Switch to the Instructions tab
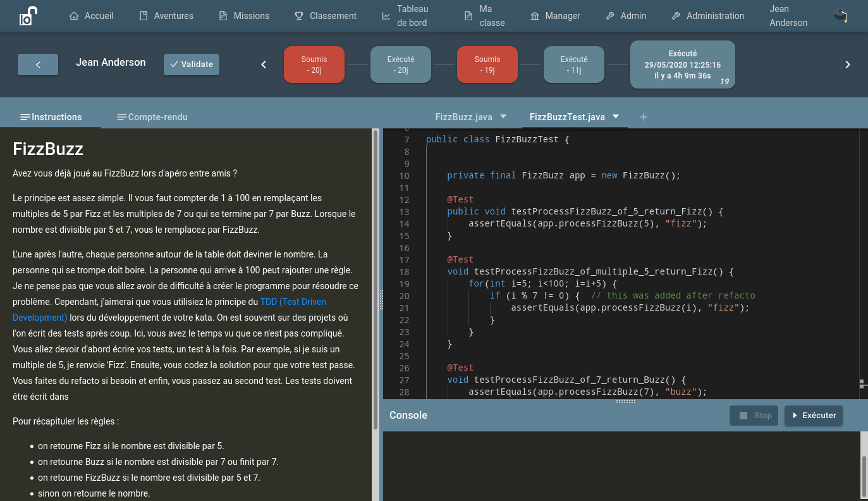 point(51,117)
